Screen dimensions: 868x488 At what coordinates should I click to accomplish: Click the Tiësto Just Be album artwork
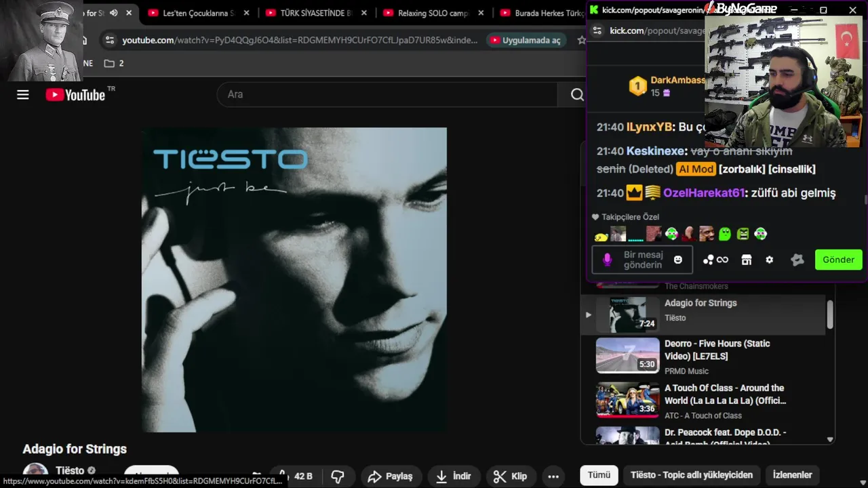click(x=294, y=279)
